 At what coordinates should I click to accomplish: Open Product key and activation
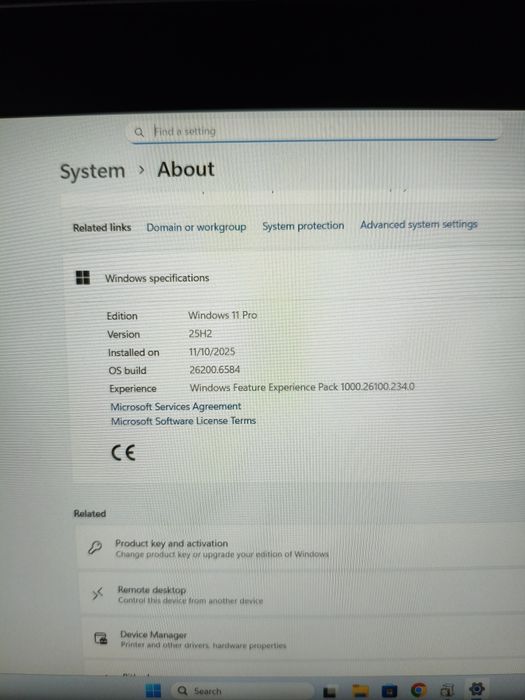[x=301, y=548]
